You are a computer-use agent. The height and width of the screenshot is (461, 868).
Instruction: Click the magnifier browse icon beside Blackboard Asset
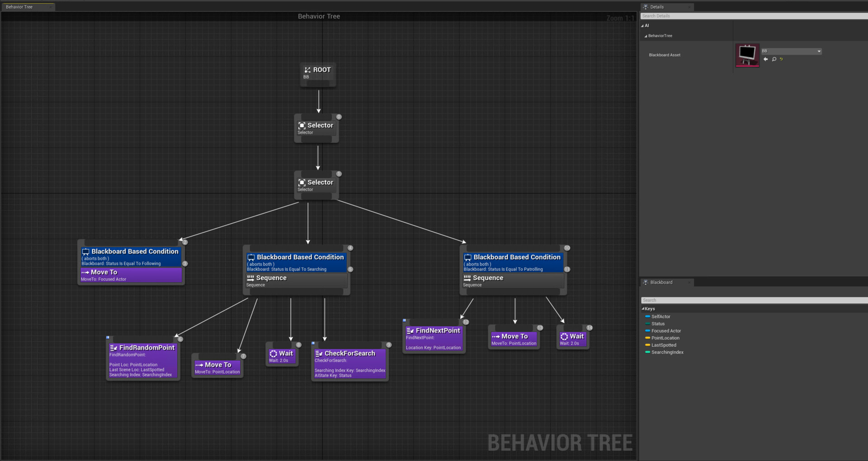point(774,59)
